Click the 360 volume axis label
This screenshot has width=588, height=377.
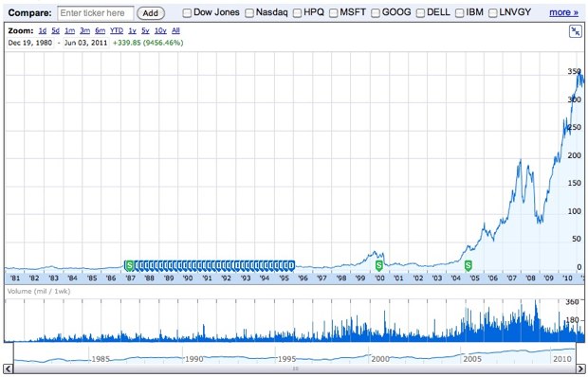pos(572,302)
